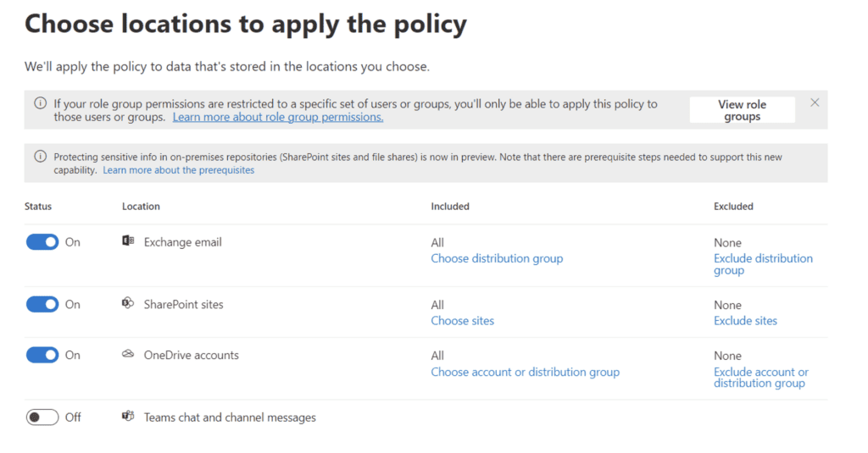Click 'All' in OneDrive accounts Included column
Viewport: 868px width, 453px height.
[x=437, y=356]
